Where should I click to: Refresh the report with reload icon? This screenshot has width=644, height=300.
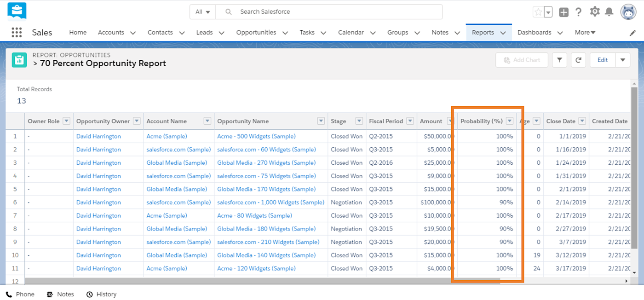(x=578, y=60)
